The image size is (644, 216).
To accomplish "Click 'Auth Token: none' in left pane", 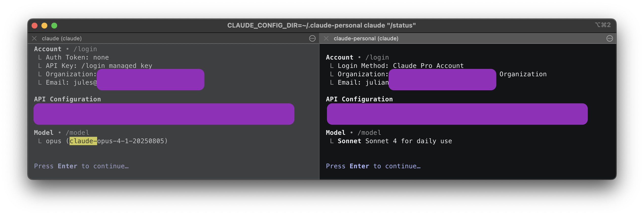I will 77,57.
